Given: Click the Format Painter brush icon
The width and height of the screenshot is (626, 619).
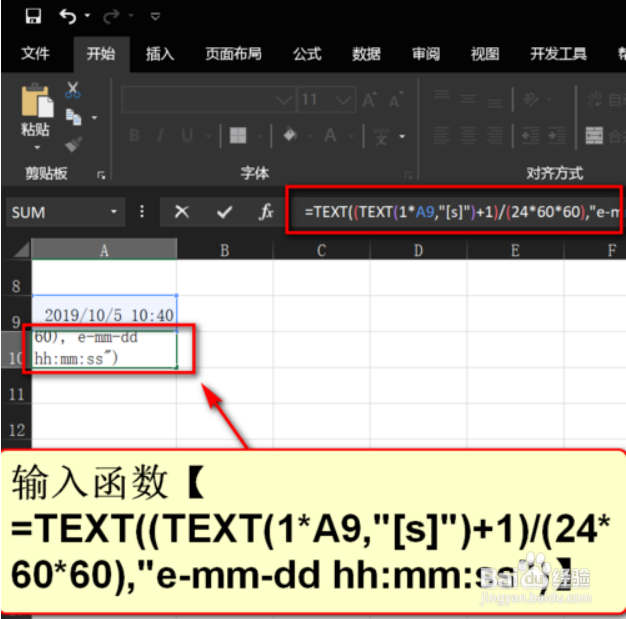Looking at the screenshot, I should pos(73,144).
